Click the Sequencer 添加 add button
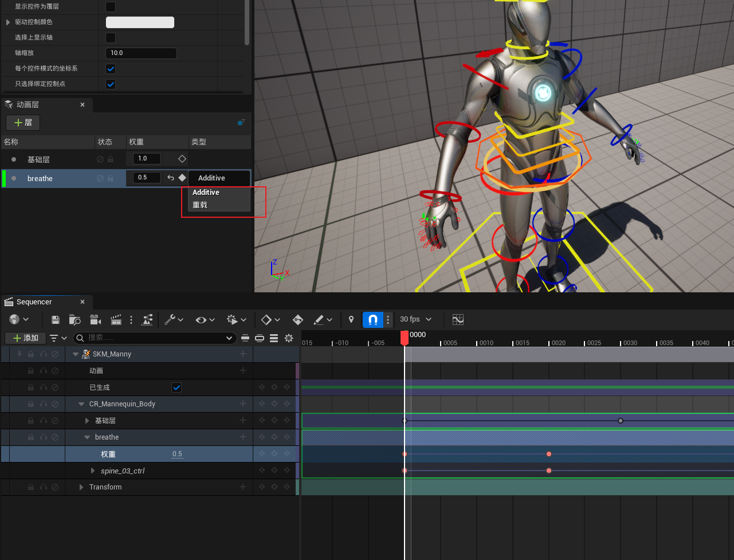The width and height of the screenshot is (734, 560). (x=25, y=338)
